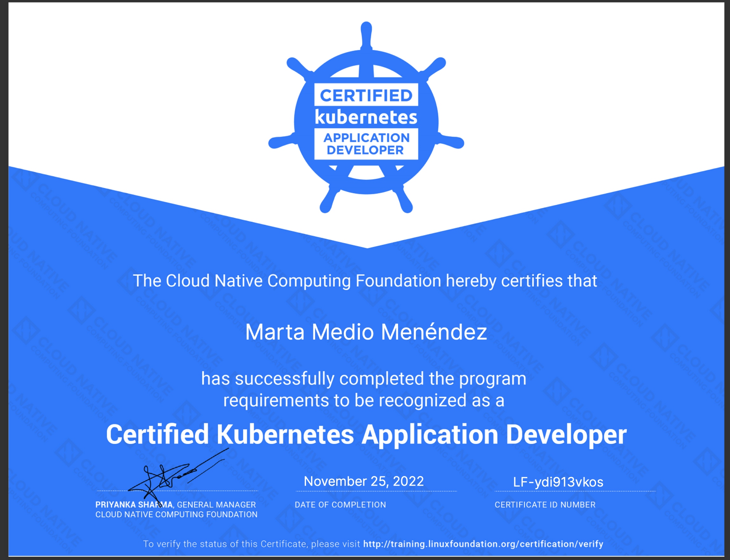Image resolution: width=730 pixels, height=560 pixels.
Task: Select "APPLICATION DEVELOPER" text inside the badge
Action: (366, 144)
